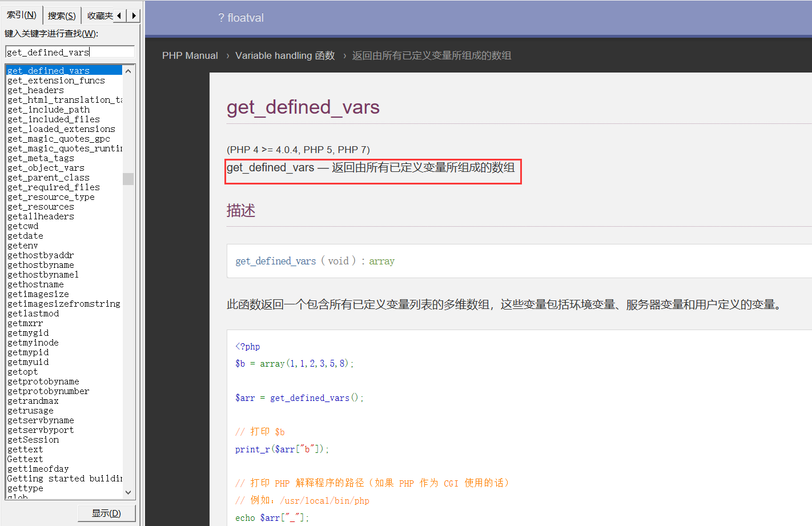Click the 描述 section heading

241,211
